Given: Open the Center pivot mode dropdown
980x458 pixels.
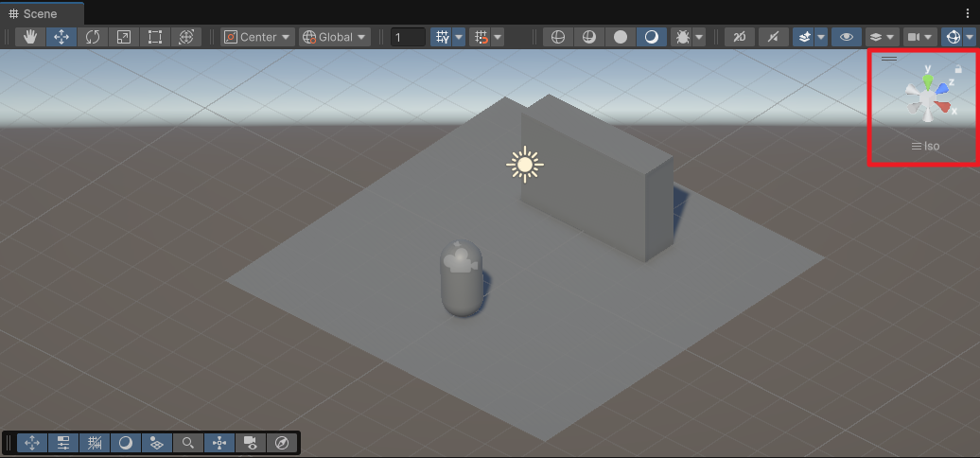Looking at the screenshot, I should [258, 37].
